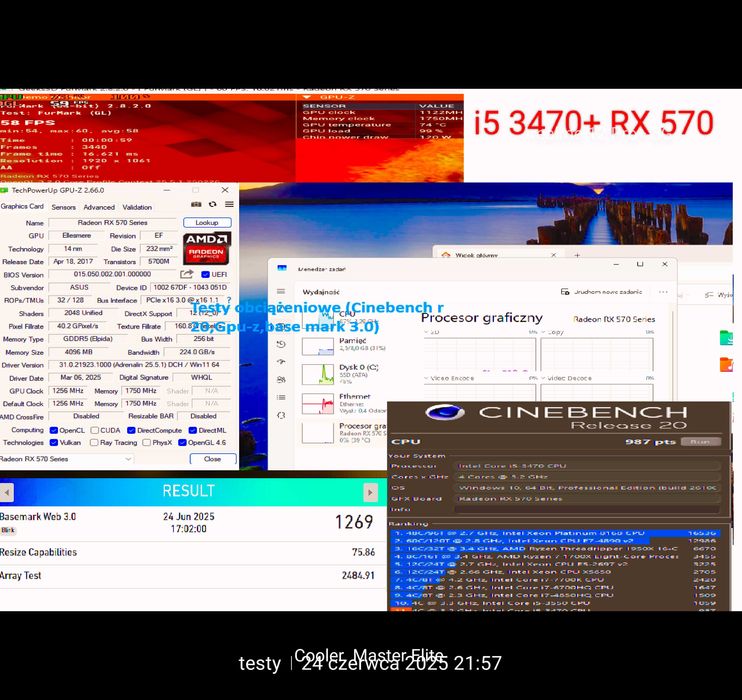Image resolution: width=742 pixels, height=700 pixels.
Task: Click 'Uruchom nowe zadanie' in Task Manager
Action: click(602, 292)
